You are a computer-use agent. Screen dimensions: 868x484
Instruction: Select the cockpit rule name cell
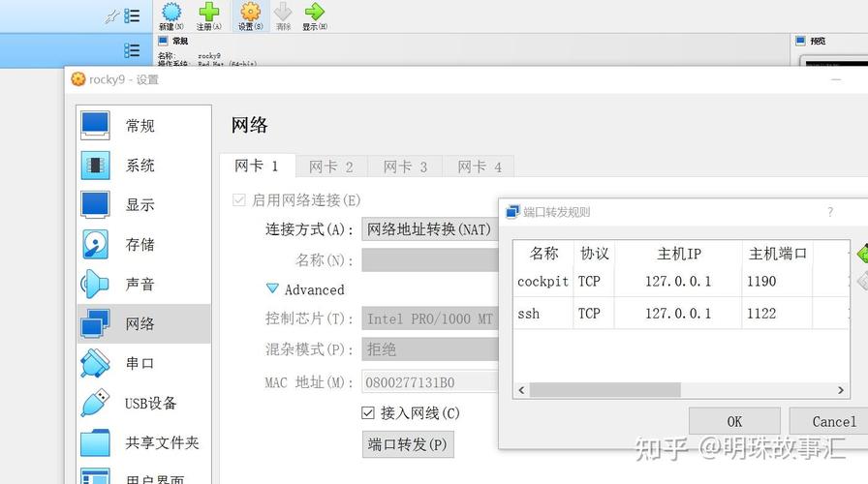[x=543, y=281]
